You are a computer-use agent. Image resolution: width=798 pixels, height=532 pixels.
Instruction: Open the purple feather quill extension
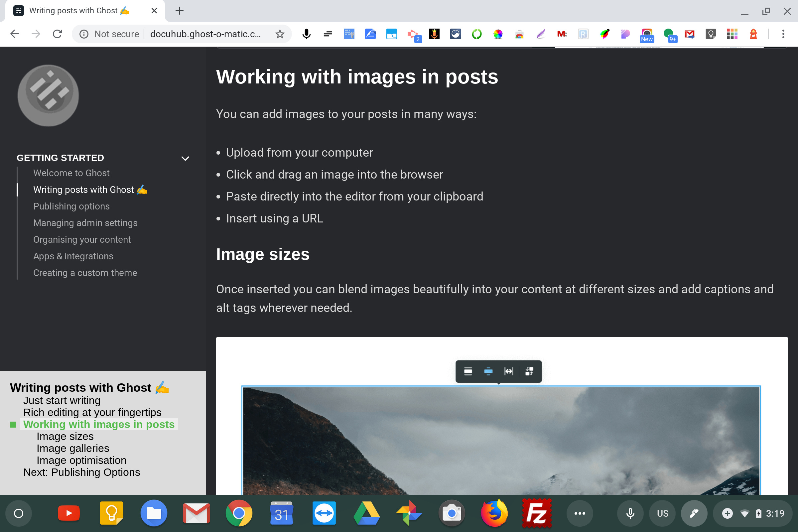pyautogui.click(x=541, y=34)
